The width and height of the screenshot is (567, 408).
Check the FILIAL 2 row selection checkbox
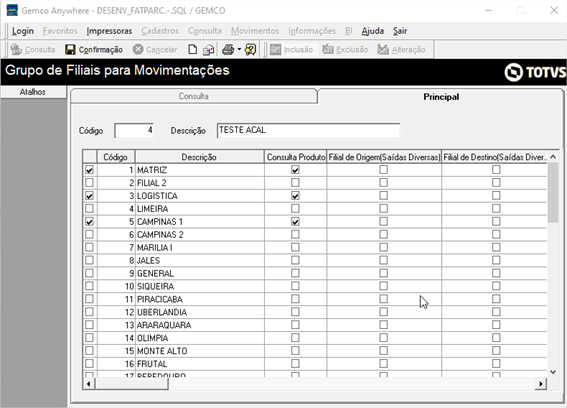coord(89,183)
